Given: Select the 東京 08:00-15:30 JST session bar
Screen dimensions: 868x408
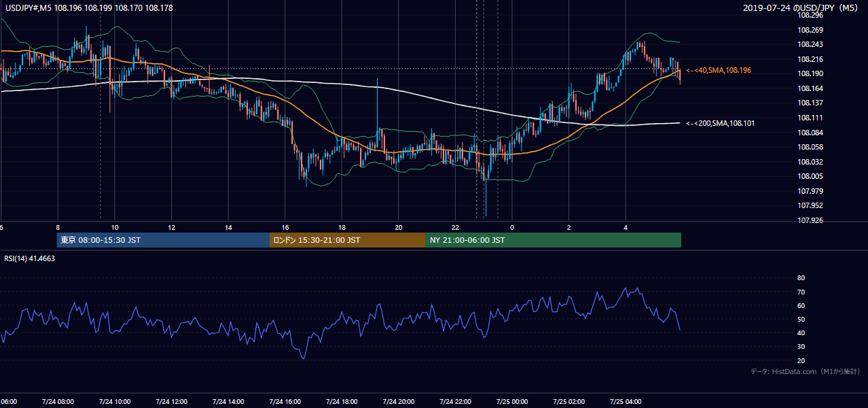Looking at the screenshot, I should (164, 240).
